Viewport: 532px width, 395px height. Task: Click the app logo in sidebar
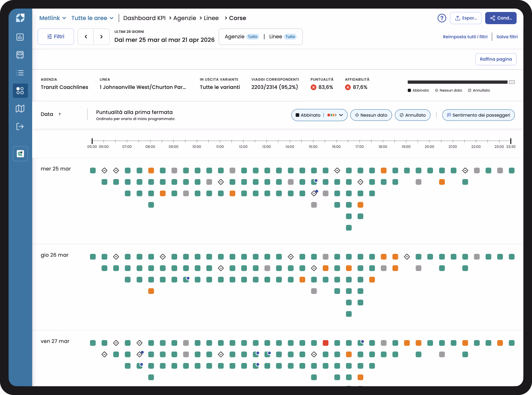[20, 18]
